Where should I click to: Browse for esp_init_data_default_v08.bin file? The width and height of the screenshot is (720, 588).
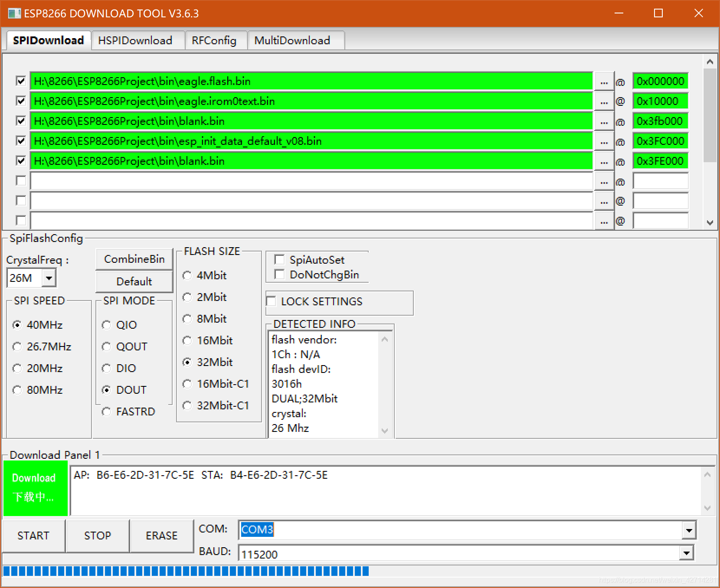(x=604, y=140)
